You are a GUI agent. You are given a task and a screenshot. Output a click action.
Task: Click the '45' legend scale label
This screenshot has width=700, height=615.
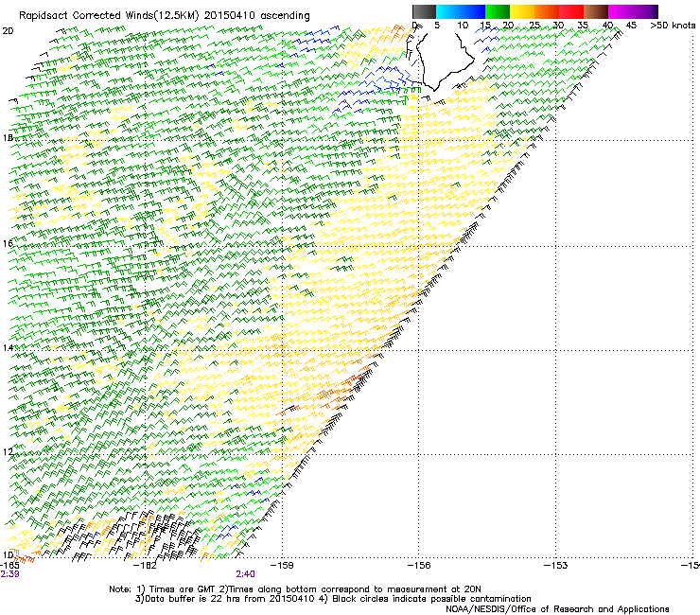[x=631, y=26]
